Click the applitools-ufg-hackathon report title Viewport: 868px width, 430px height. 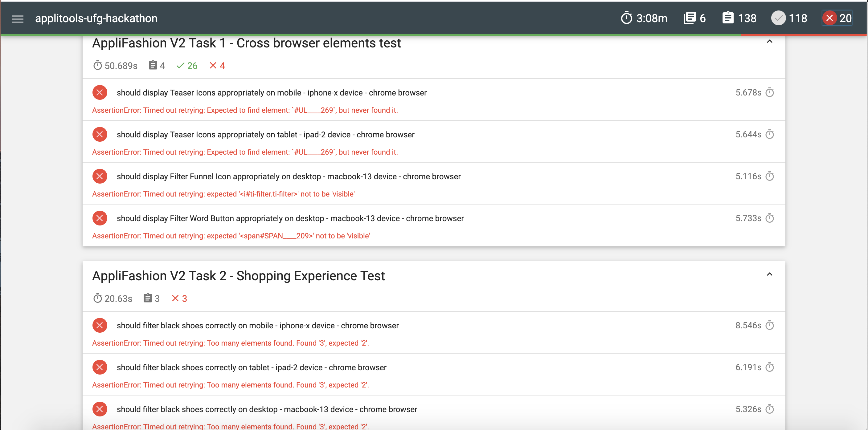click(96, 18)
